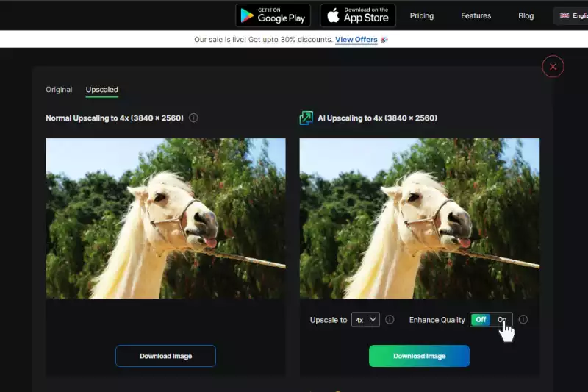Show info about Enhance Quality
The image size is (588, 392).
pyautogui.click(x=523, y=319)
